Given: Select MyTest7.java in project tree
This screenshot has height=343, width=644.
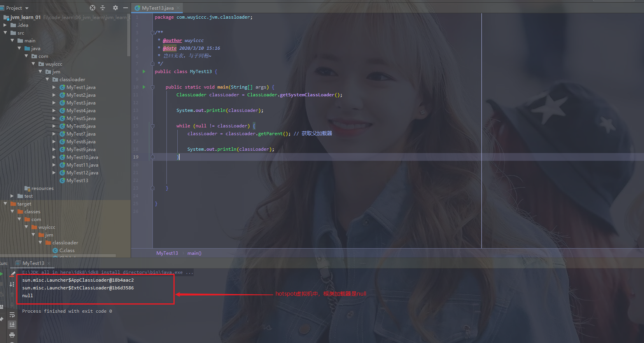Looking at the screenshot, I should pos(81,134).
